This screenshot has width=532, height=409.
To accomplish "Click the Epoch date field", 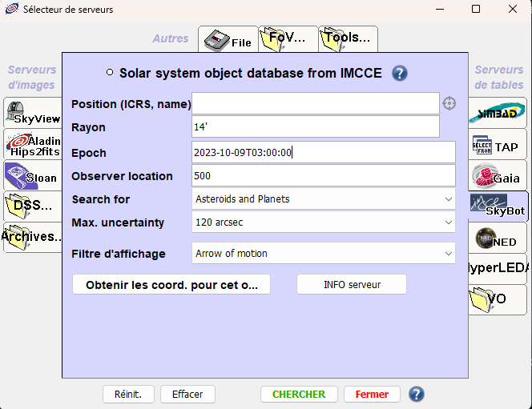I will [x=324, y=152].
